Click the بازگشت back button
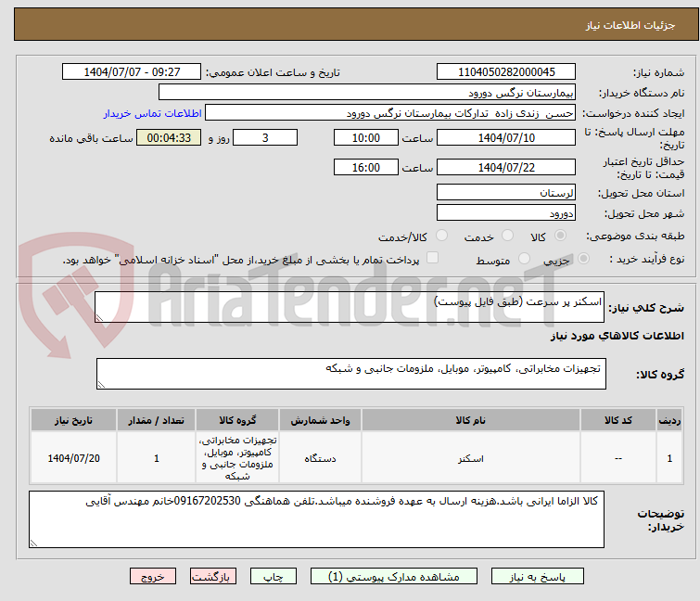The width and height of the screenshot is (700, 601). (213, 576)
